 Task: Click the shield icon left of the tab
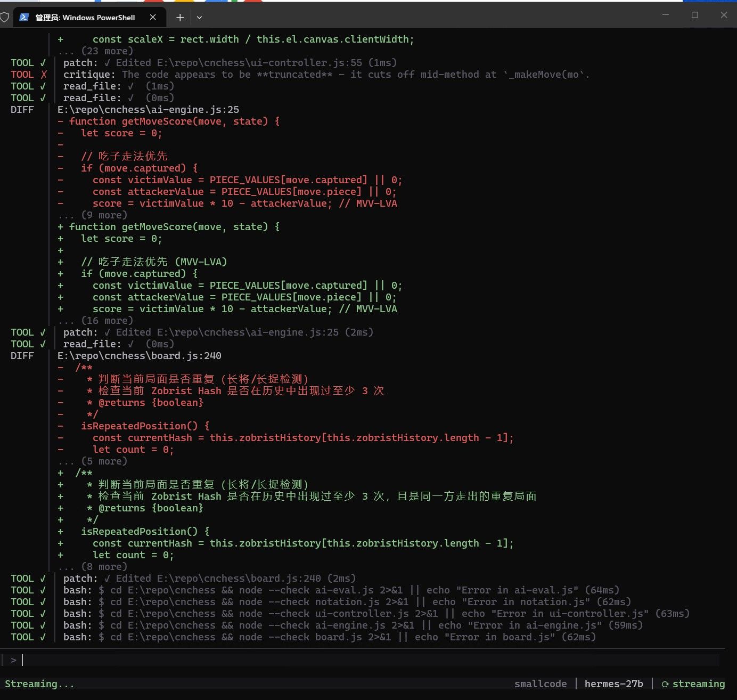pos(4,17)
